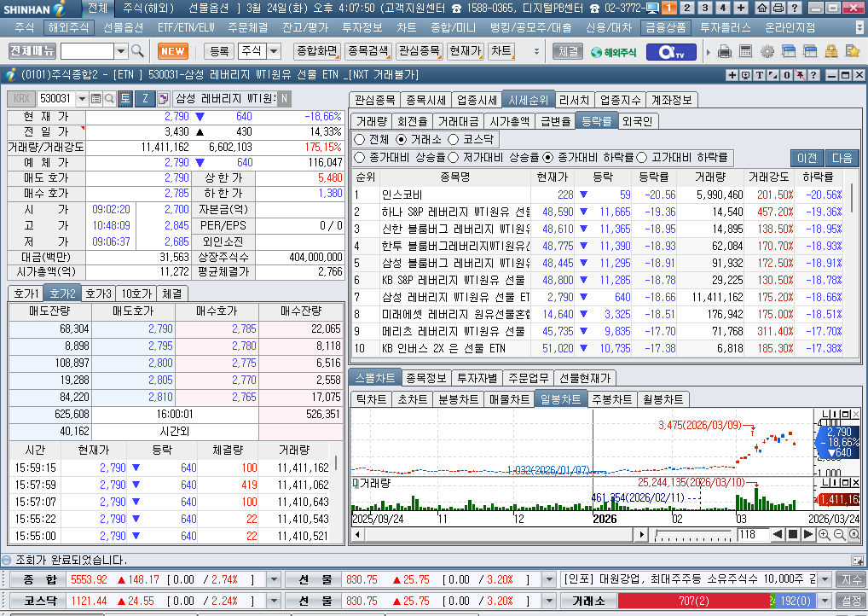Click the home icon in the top bar
Image resolution: width=868 pixels, height=616 pixels.
tap(761, 8)
